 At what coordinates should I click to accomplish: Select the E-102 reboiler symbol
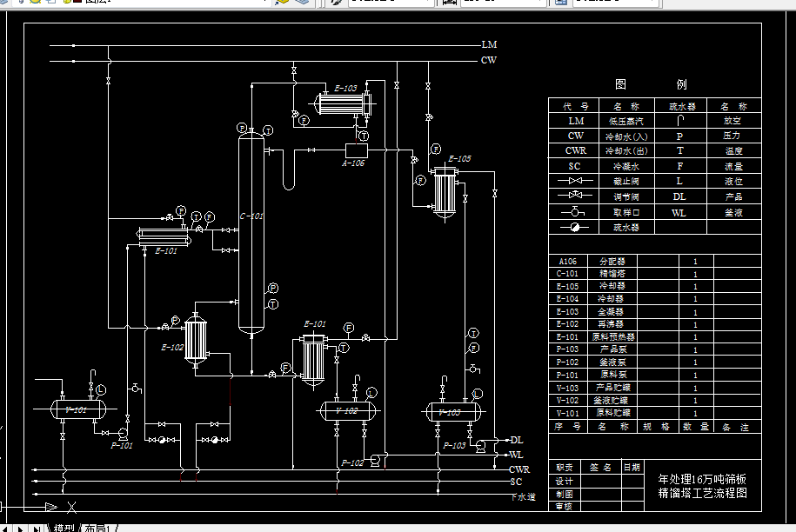196,338
